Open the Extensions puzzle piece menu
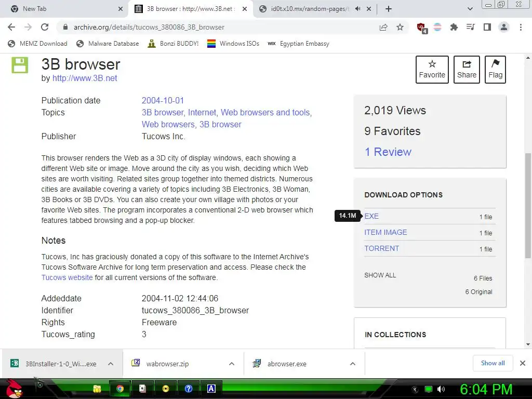The image size is (532, 399). [454, 27]
